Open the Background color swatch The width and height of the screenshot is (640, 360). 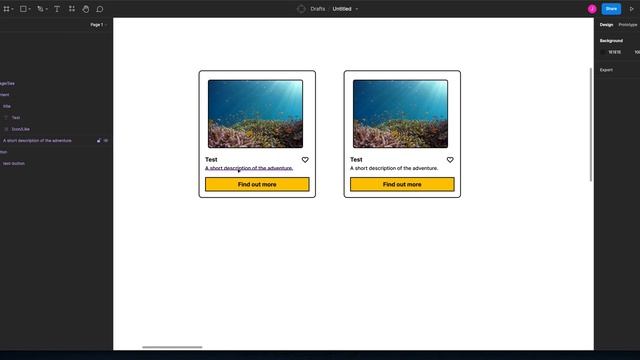pos(603,52)
